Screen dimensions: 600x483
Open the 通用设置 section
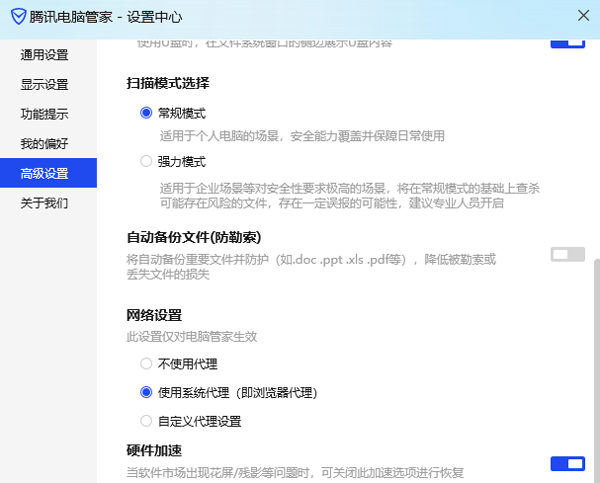44,55
